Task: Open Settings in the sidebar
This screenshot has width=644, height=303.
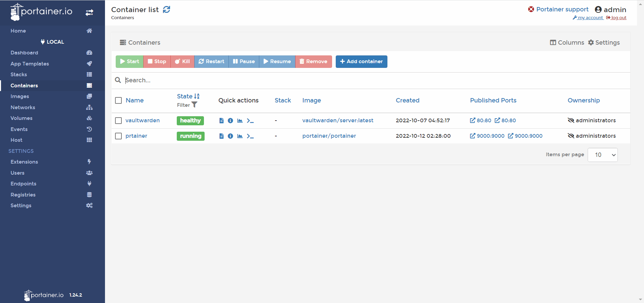Action: pyautogui.click(x=52, y=206)
